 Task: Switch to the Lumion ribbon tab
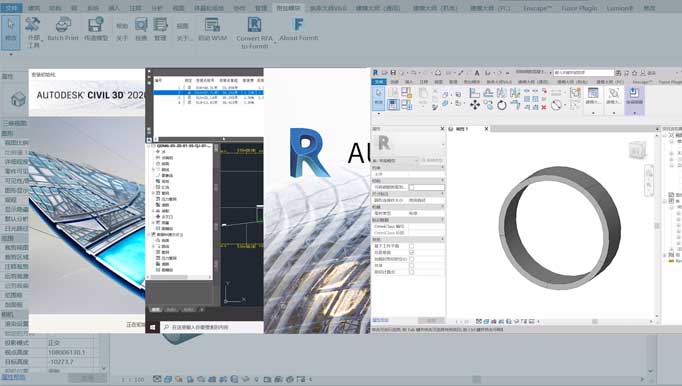click(x=620, y=8)
